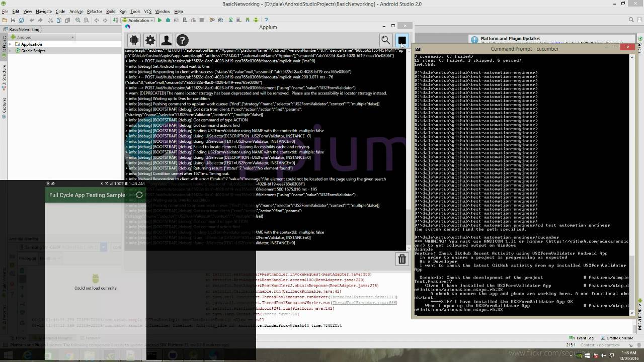Open the Application run configuration dropdown

138,20
